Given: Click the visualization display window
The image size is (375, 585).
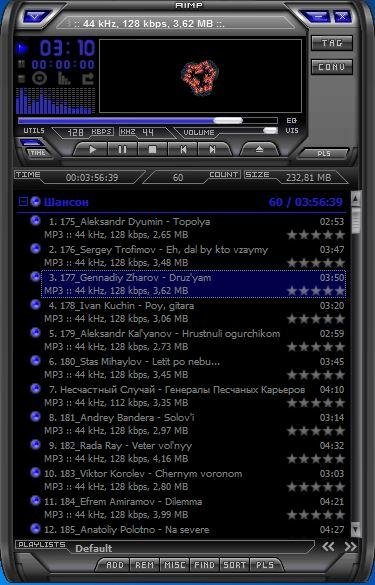Looking at the screenshot, I should tap(200, 76).
